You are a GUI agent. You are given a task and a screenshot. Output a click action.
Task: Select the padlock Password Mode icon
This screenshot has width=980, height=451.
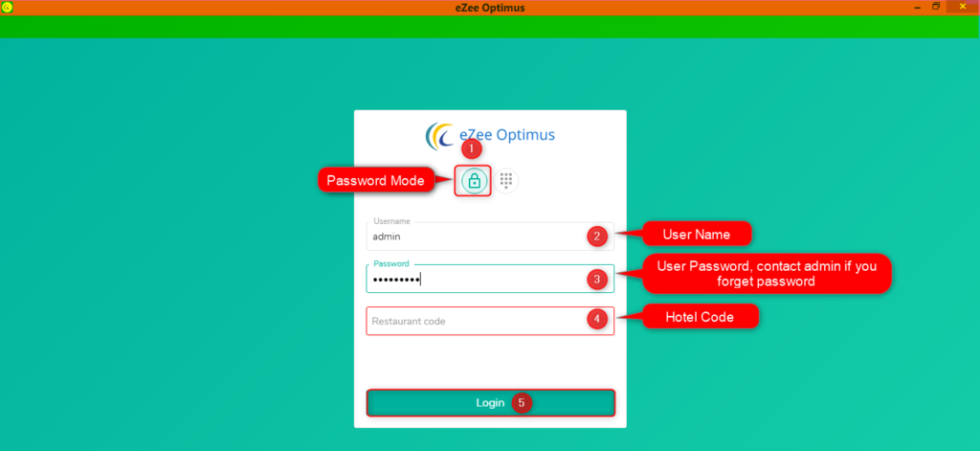coord(474,181)
